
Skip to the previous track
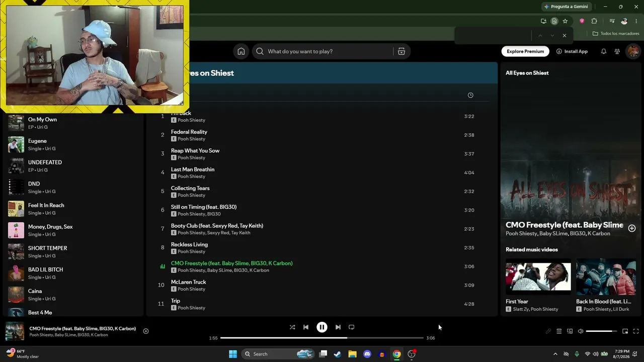(306, 327)
